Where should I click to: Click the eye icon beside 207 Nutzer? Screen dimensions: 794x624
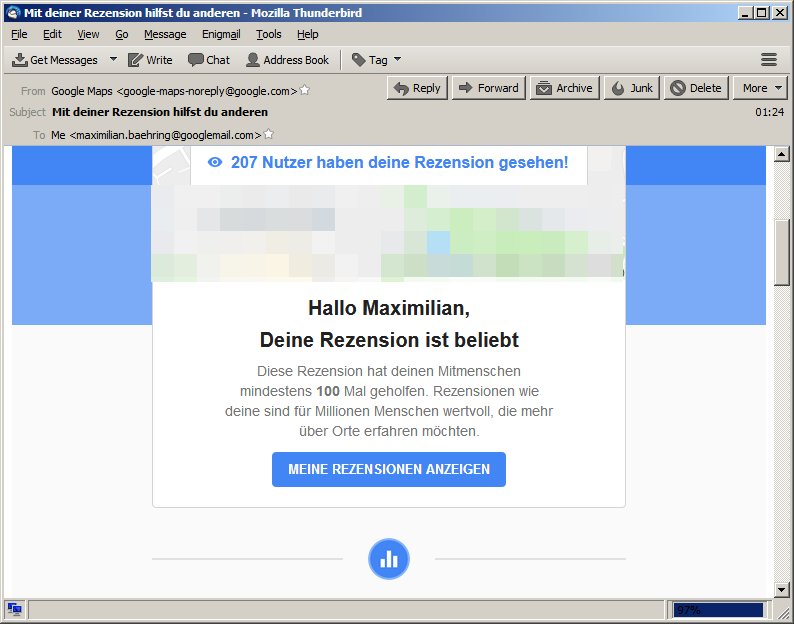tap(215, 162)
